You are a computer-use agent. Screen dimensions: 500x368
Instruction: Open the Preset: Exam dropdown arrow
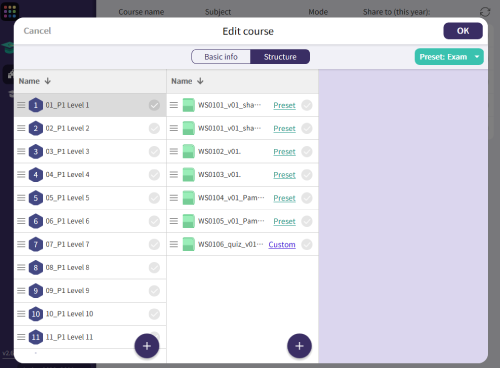[477, 57]
